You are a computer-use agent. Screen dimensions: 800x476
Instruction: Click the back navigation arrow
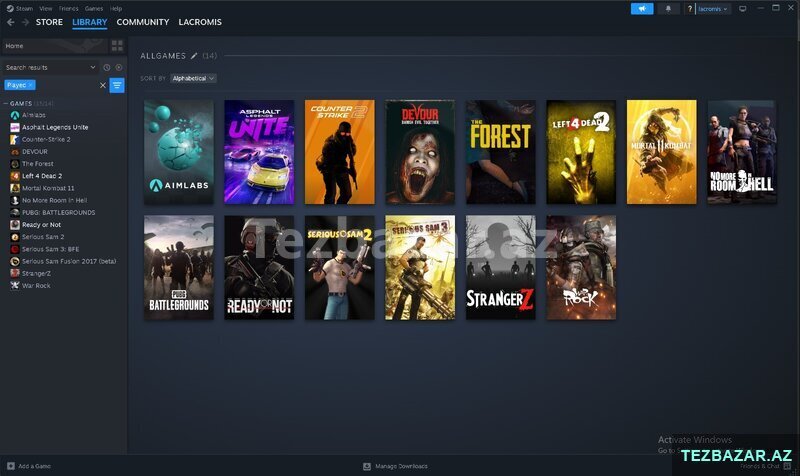click(11, 22)
